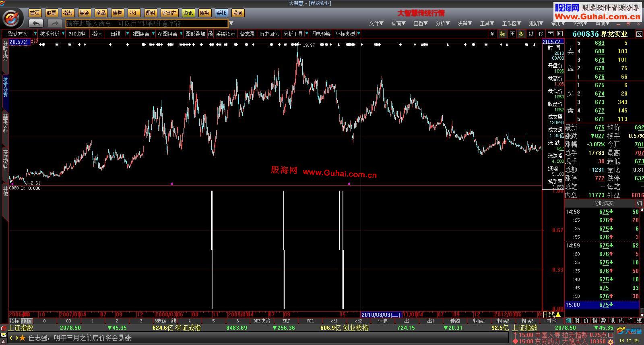The width and height of the screenshot is (644, 345).
Task: Click the 移 move icon
Action: tap(541, 34)
